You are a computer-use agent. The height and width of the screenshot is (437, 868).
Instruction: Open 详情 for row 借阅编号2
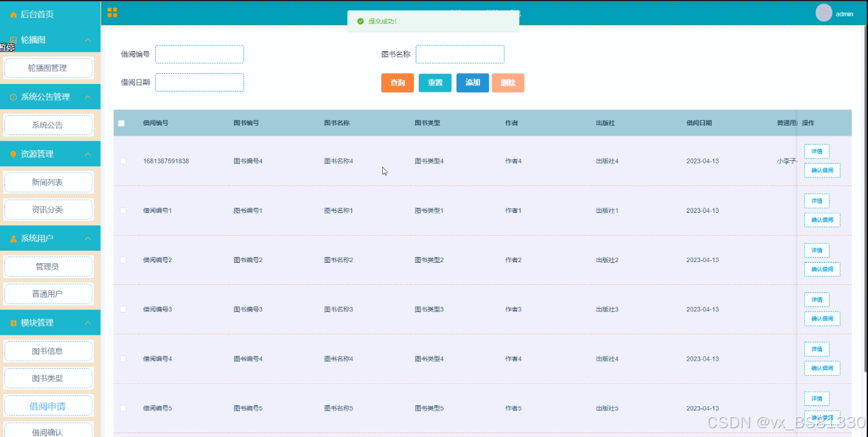coord(817,251)
